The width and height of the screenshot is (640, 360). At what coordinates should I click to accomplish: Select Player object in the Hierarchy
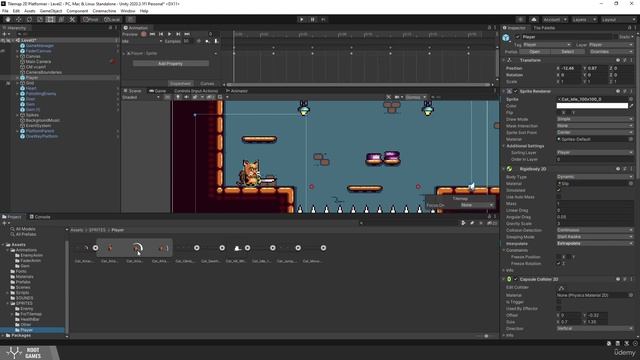click(x=32, y=78)
